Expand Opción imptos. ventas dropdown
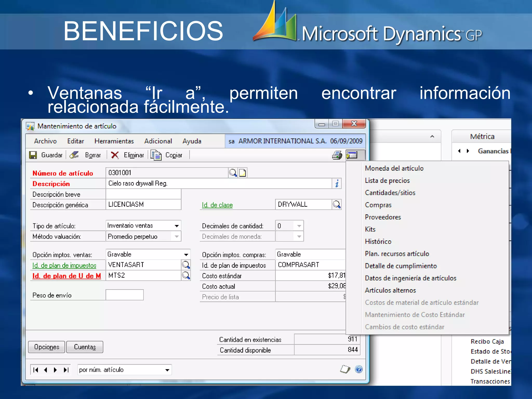Viewport: 532px width, 399px height. 186,255
